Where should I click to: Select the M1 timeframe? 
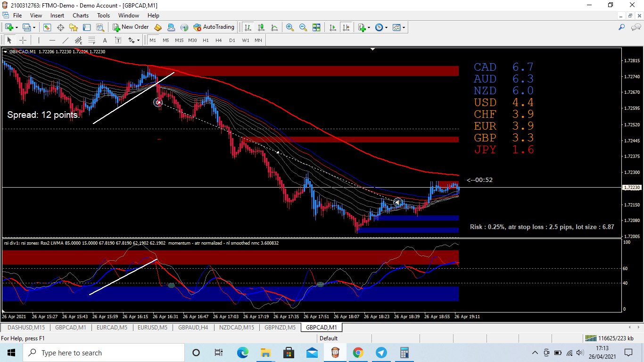click(x=153, y=41)
